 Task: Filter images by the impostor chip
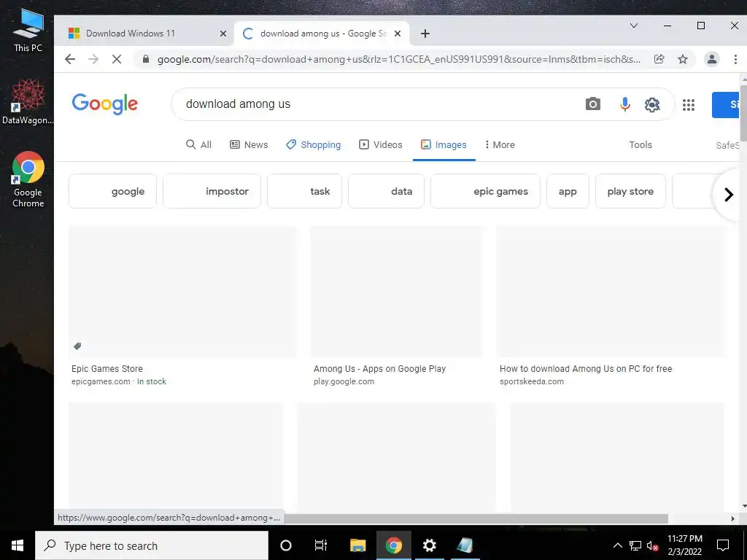[212, 191]
